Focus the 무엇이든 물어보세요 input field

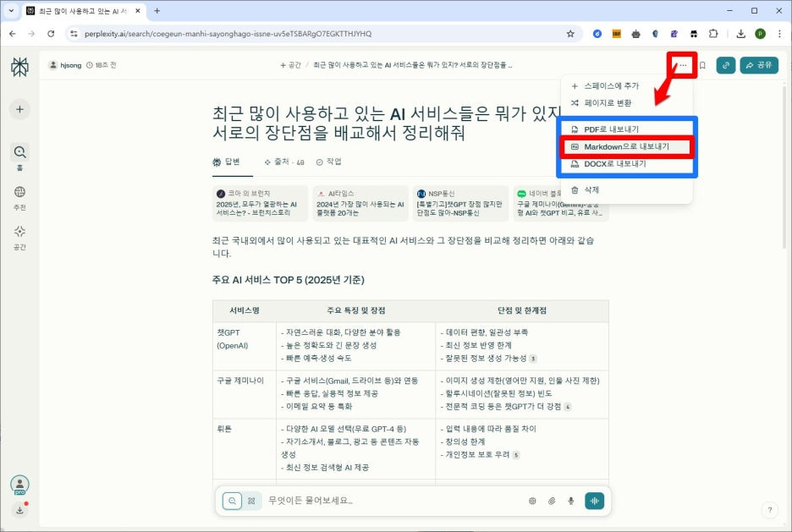tap(394, 501)
